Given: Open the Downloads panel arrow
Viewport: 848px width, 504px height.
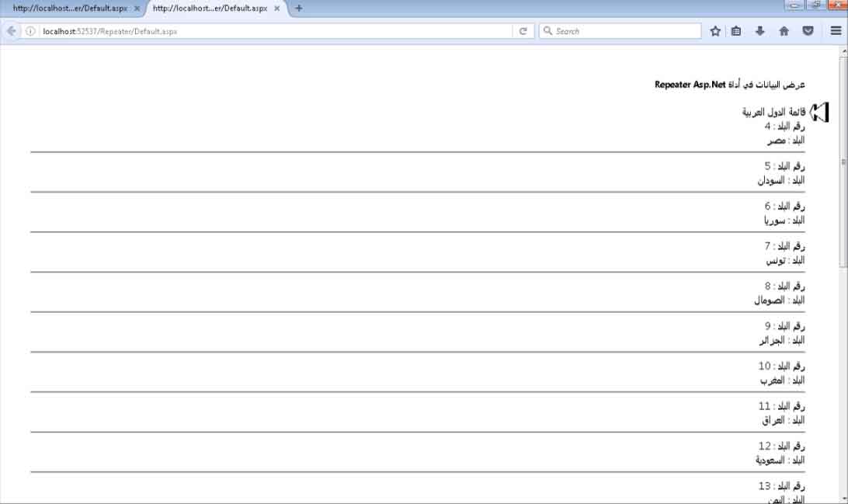Looking at the screenshot, I should point(759,31).
